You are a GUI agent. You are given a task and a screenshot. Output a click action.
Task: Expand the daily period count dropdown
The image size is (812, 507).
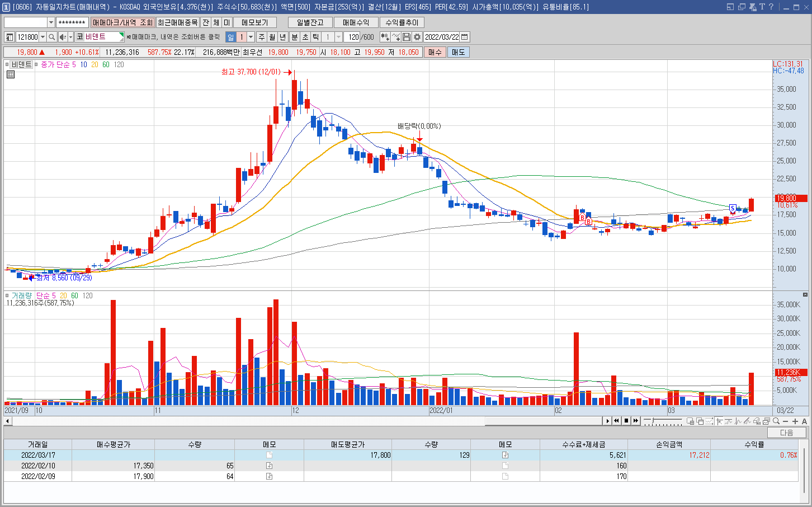click(x=251, y=37)
